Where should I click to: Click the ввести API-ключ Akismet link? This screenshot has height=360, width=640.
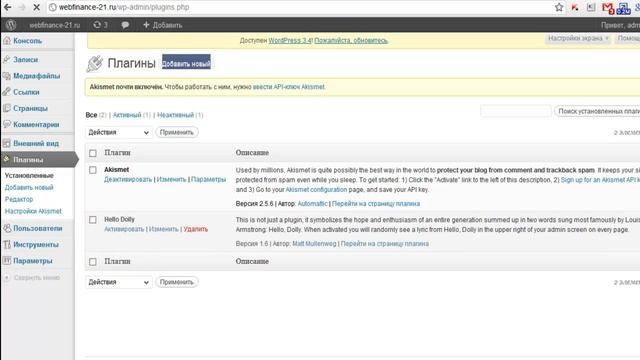tap(289, 87)
